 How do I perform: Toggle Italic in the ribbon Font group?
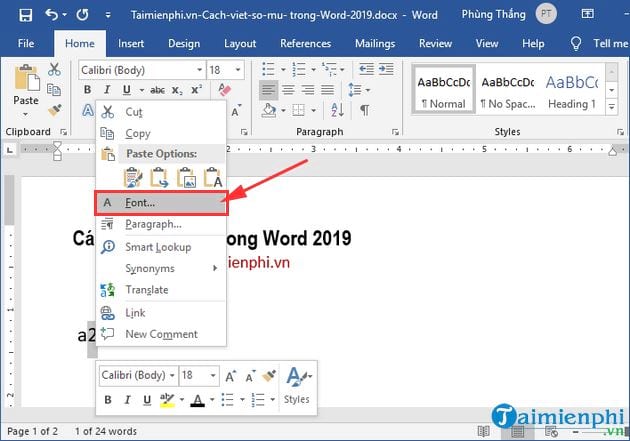click(107, 90)
